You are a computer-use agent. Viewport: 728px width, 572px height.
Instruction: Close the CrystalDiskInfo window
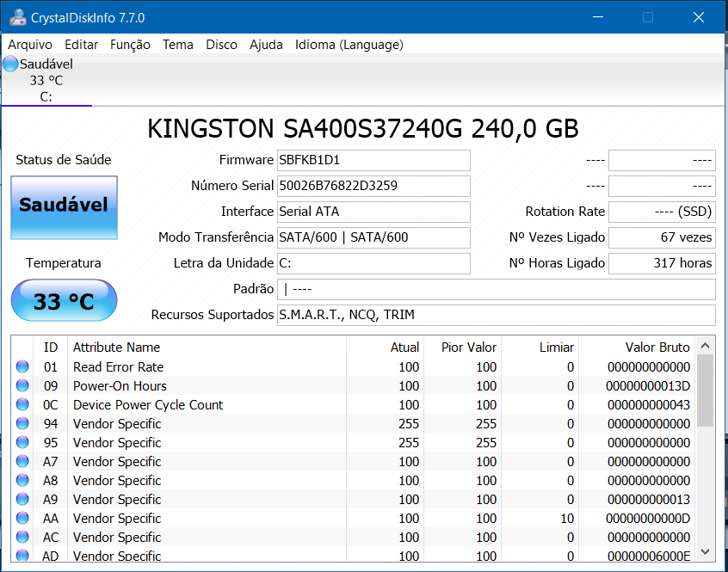pyautogui.click(x=698, y=17)
